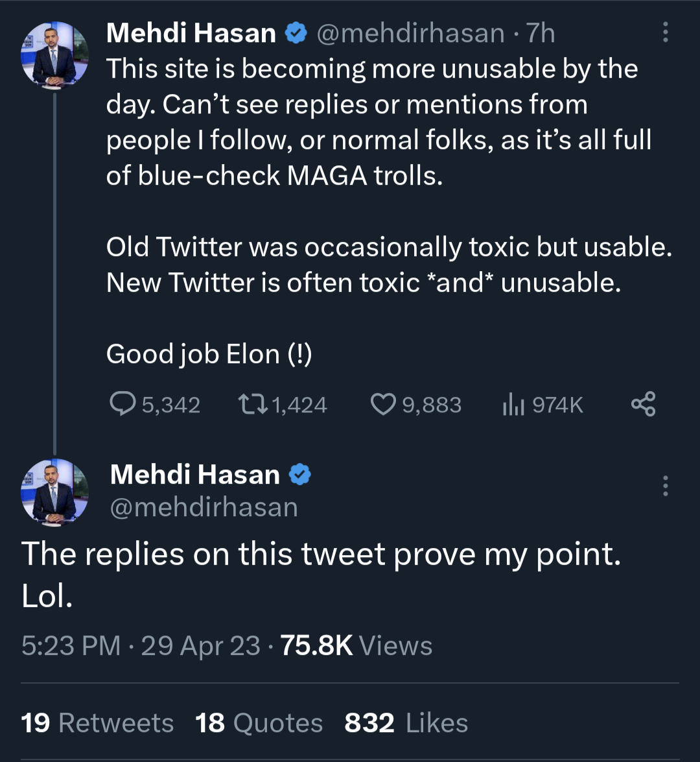700x762 pixels.
Task: Open the first tweet's three-dot overflow menu
Action: (x=666, y=32)
